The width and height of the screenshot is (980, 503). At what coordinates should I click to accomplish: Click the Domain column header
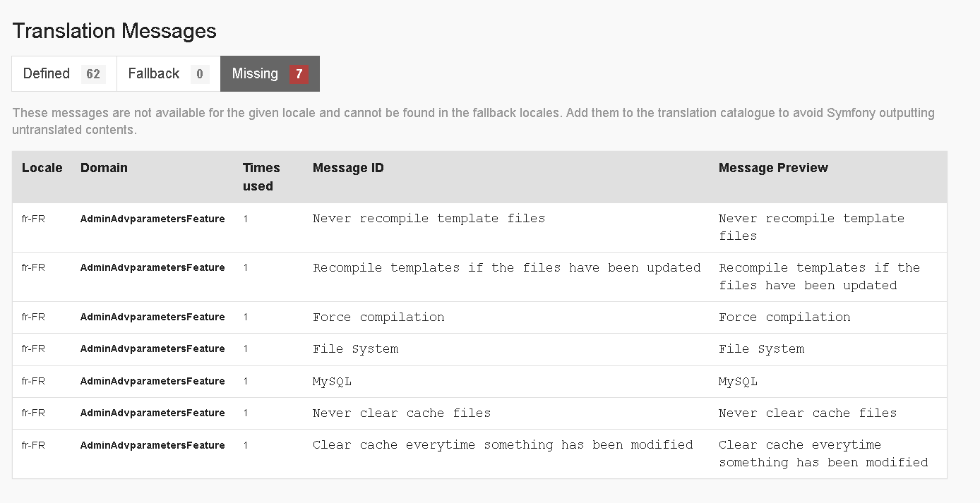104,168
